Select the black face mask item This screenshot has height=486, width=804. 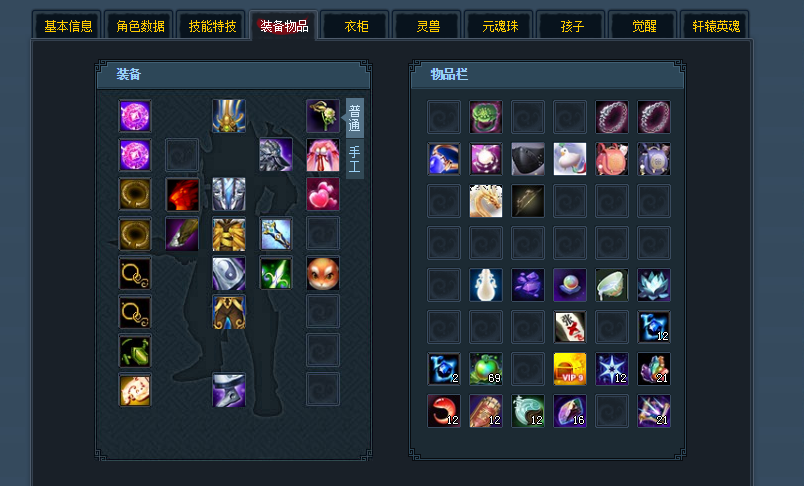point(528,159)
